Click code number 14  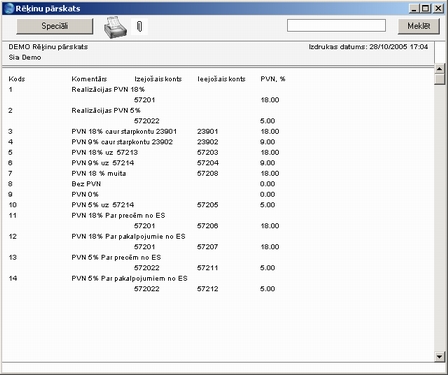coord(13,278)
